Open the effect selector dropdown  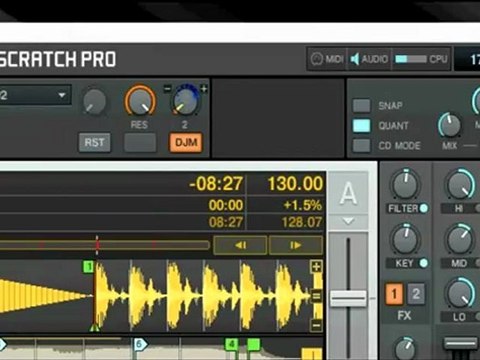pyautogui.click(x=35, y=95)
